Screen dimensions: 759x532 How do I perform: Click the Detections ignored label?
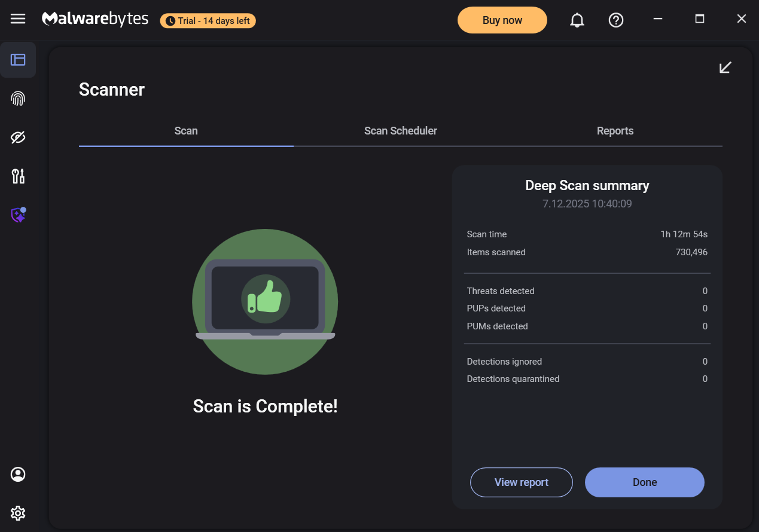[x=504, y=362]
